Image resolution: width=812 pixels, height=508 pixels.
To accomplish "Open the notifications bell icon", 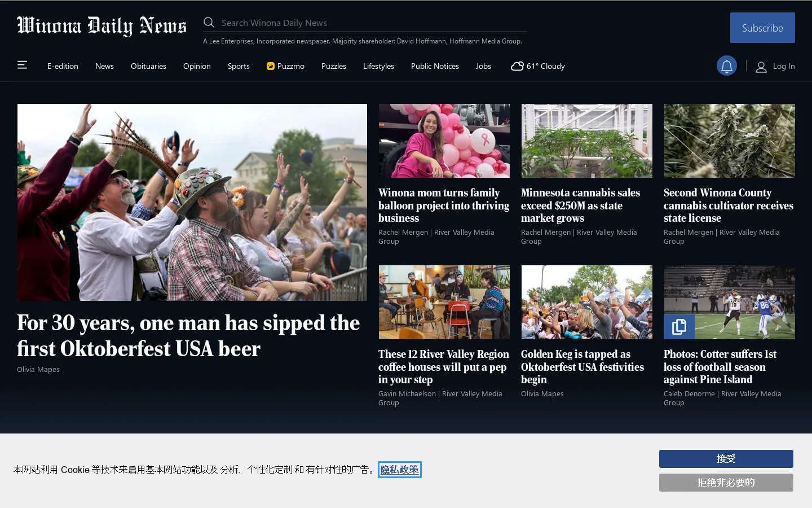I will (x=727, y=66).
